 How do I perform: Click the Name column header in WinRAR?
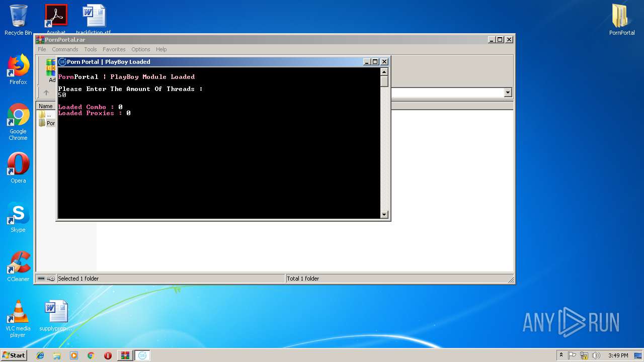coord(46,106)
